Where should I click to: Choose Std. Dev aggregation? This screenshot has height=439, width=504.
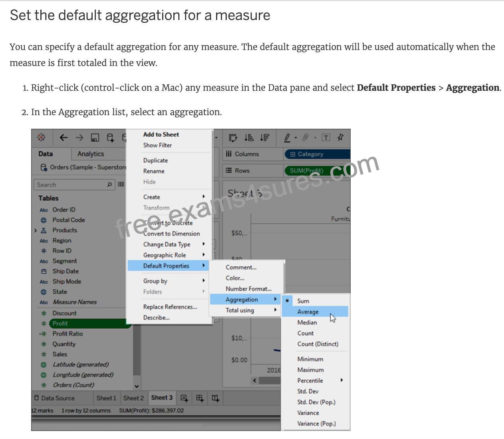pyautogui.click(x=315, y=391)
